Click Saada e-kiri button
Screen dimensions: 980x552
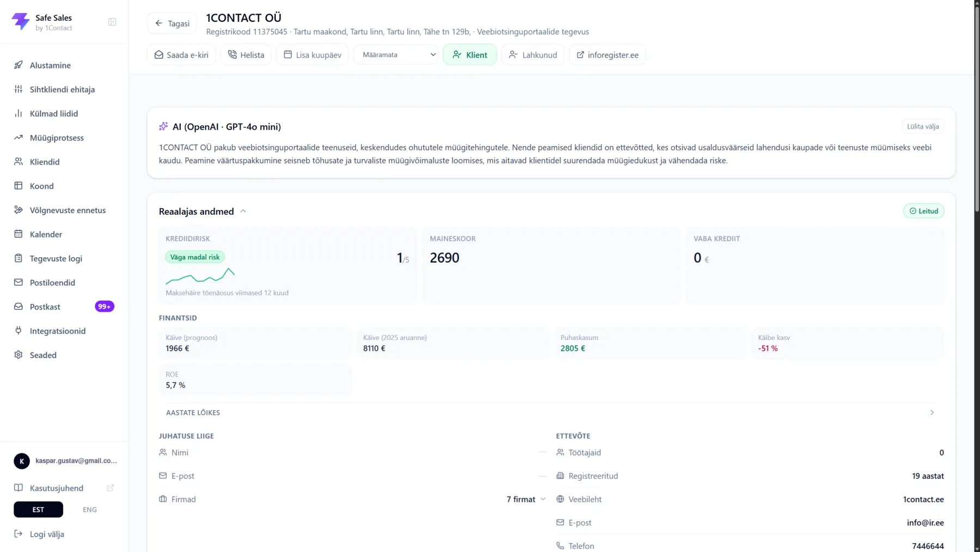tap(181, 54)
